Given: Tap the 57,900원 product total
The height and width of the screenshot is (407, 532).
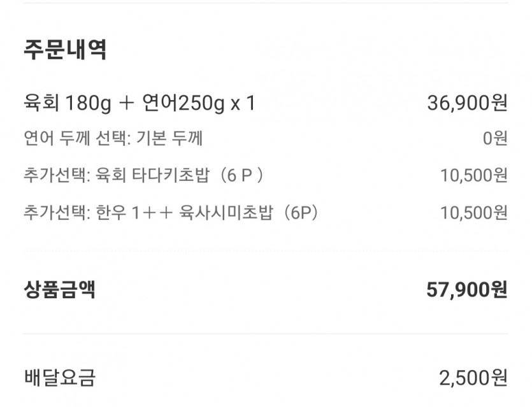Looking at the screenshot, I should click(x=467, y=290).
